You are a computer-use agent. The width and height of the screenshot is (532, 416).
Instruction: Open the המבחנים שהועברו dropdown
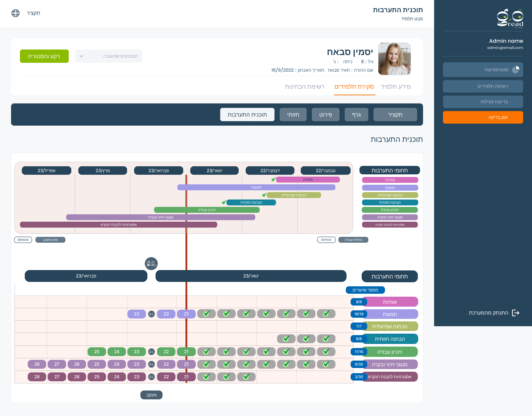[x=109, y=56]
